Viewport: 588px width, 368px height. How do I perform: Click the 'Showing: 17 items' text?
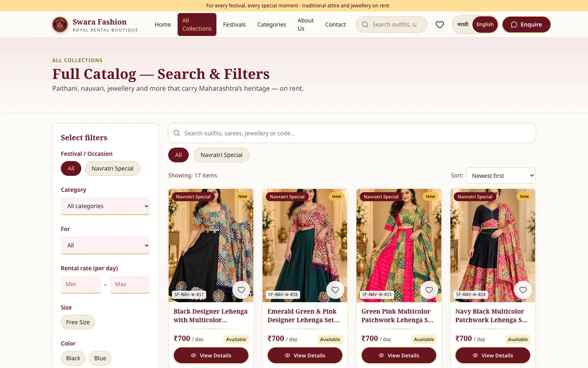pyautogui.click(x=192, y=175)
